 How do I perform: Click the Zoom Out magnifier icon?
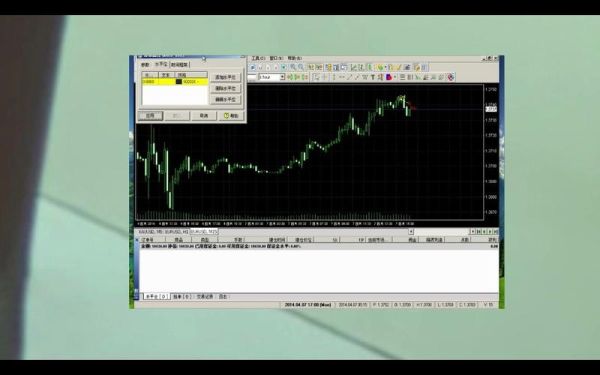[x=301, y=67]
